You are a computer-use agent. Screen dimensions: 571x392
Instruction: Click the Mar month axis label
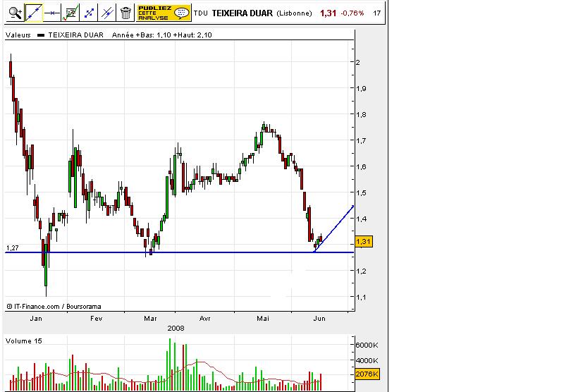click(x=150, y=319)
